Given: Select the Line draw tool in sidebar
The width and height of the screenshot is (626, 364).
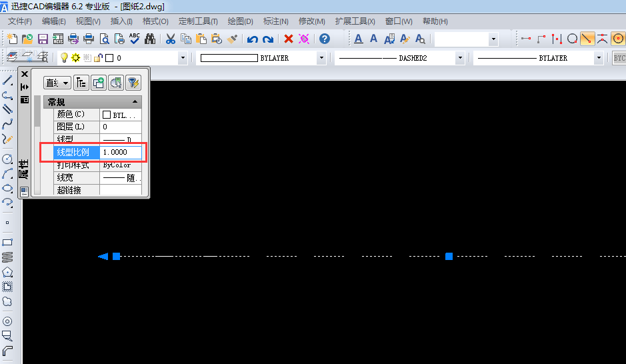Looking at the screenshot, I should pos(8,81).
